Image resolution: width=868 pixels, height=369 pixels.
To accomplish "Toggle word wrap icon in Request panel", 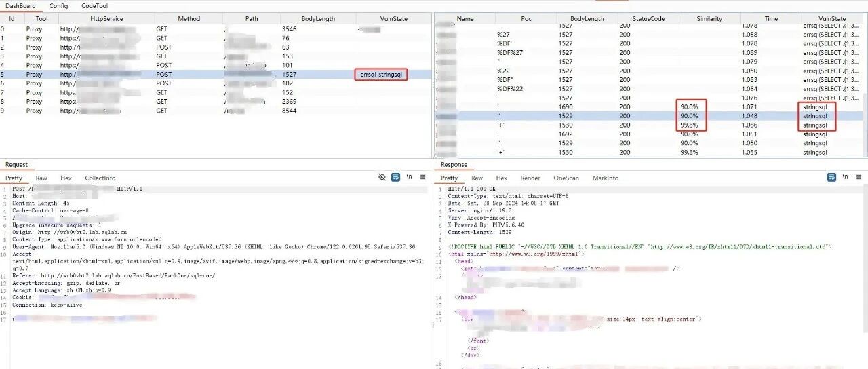I will [395, 177].
